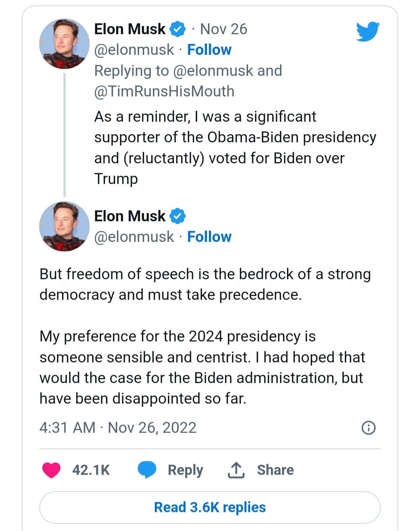
Task: Like the tweet with the heart icon
Action: point(51,470)
